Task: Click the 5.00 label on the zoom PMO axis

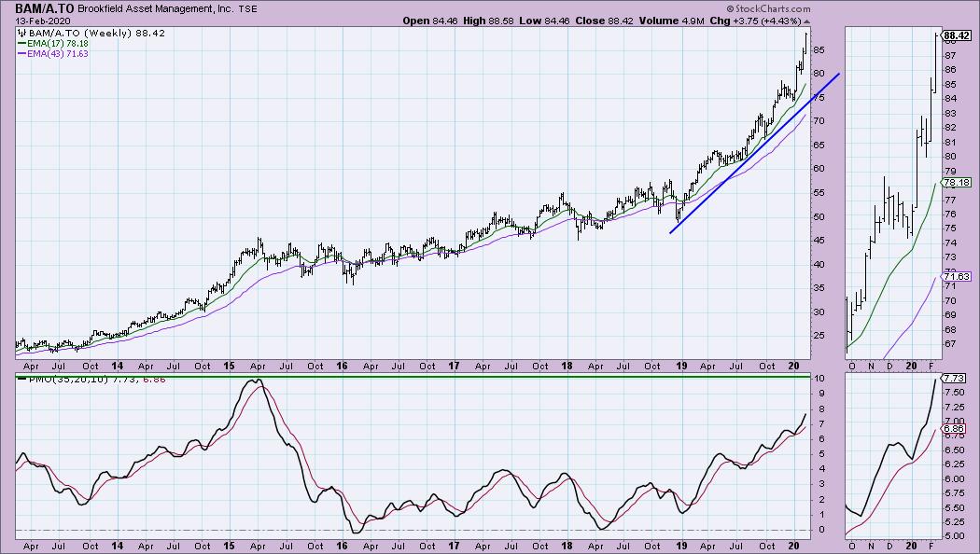Action: (x=954, y=536)
